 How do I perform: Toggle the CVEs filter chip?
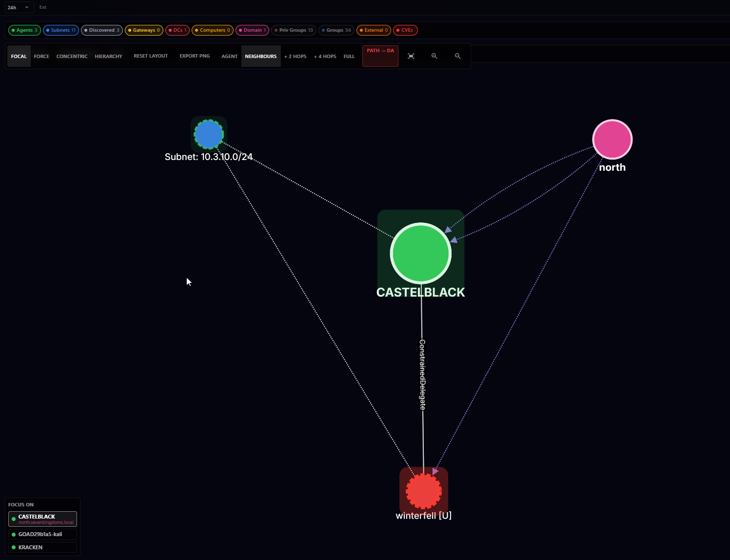[x=405, y=30]
